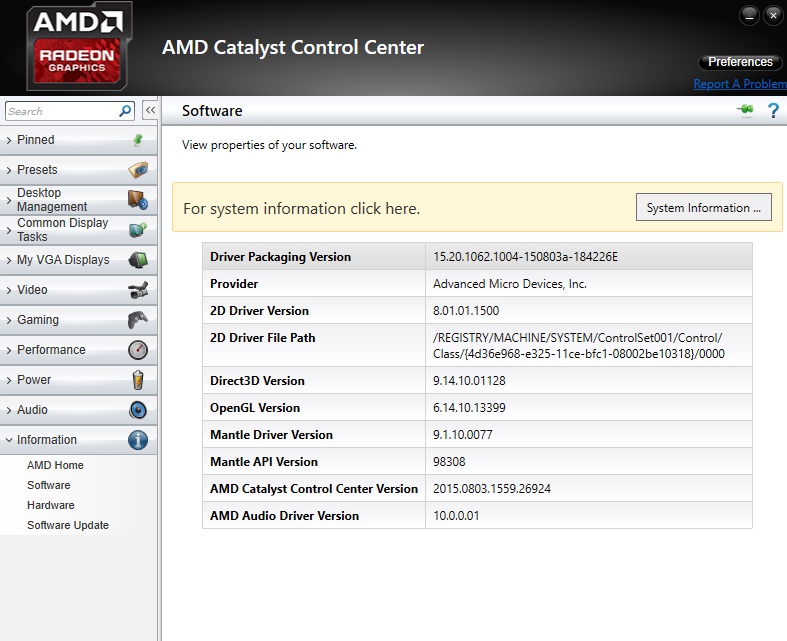787x641 pixels.
Task: Click the Pinned pushpin icon
Action: 138,140
